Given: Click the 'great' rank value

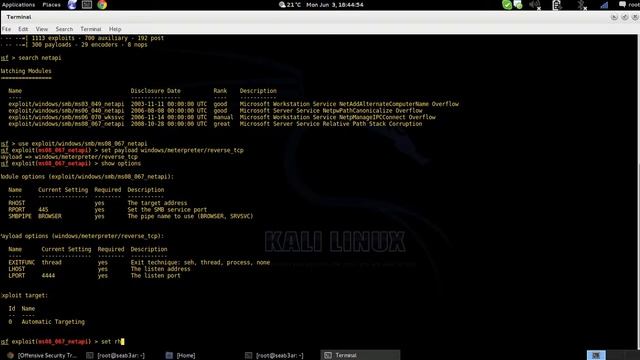Looking at the screenshot, I should click(x=222, y=124).
